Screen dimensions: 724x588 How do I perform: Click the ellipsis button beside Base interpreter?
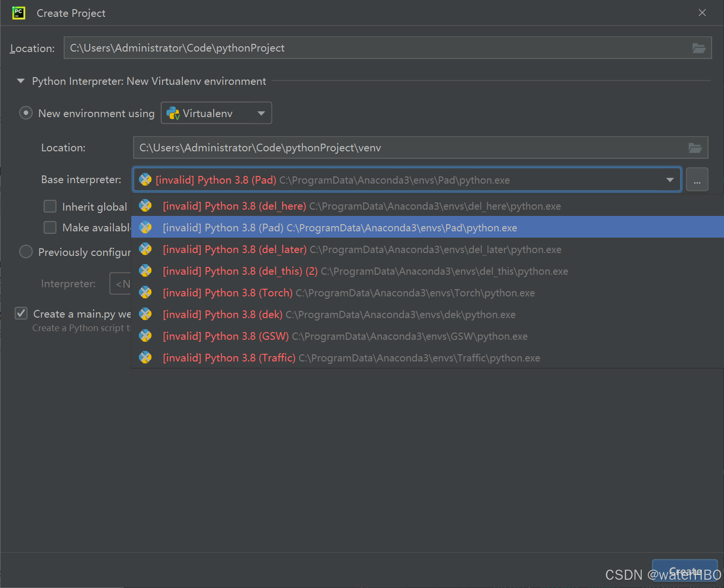(x=697, y=180)
